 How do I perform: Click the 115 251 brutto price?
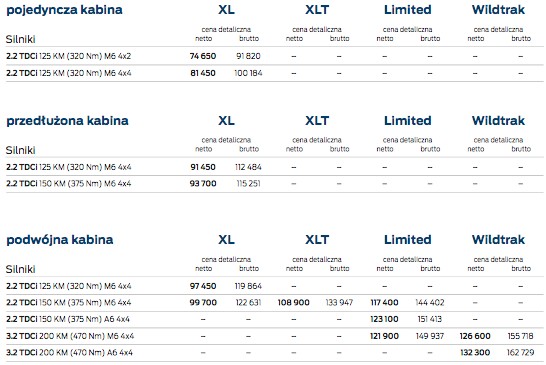[x=248, y=184]
